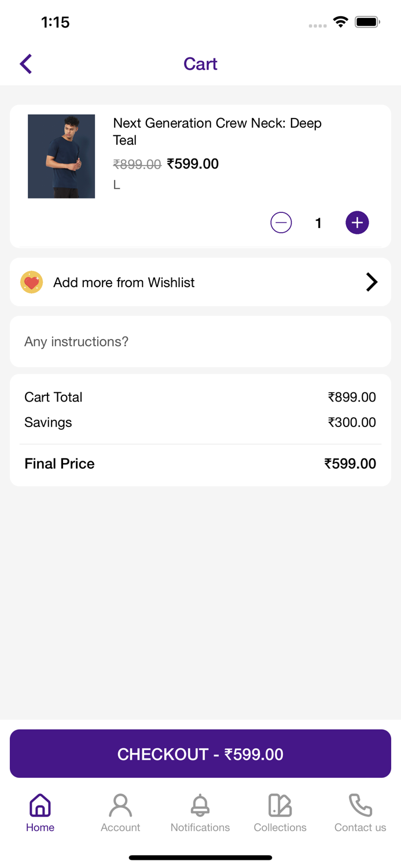
Task: Click the Any instructions field
Action: (x=200, y=341)
